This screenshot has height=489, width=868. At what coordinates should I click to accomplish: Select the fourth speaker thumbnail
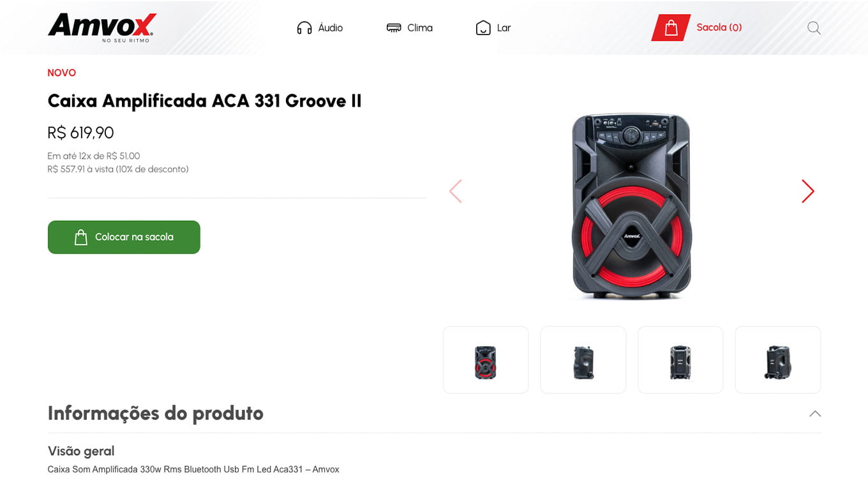pyautogui.click(x=778, y=360)
